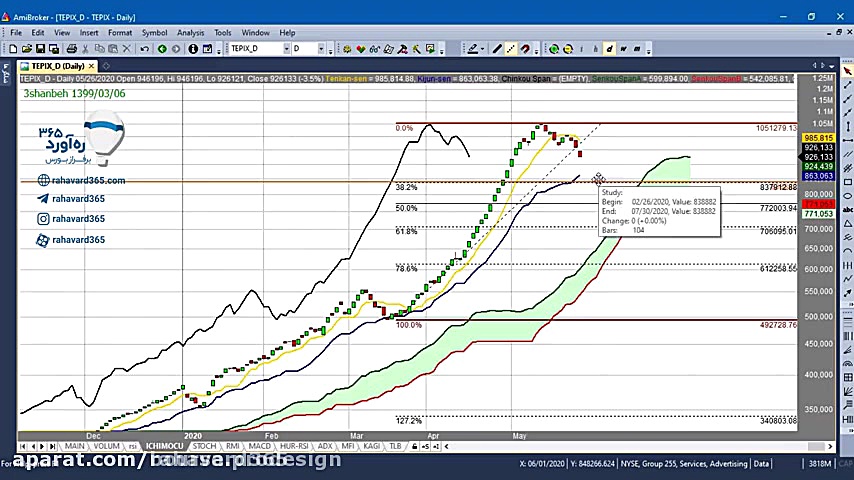Click the 38.2% Fibonacci level label
Image resolution: width=854 pixels, height=480 pixels.
click(x=406, y=187)
